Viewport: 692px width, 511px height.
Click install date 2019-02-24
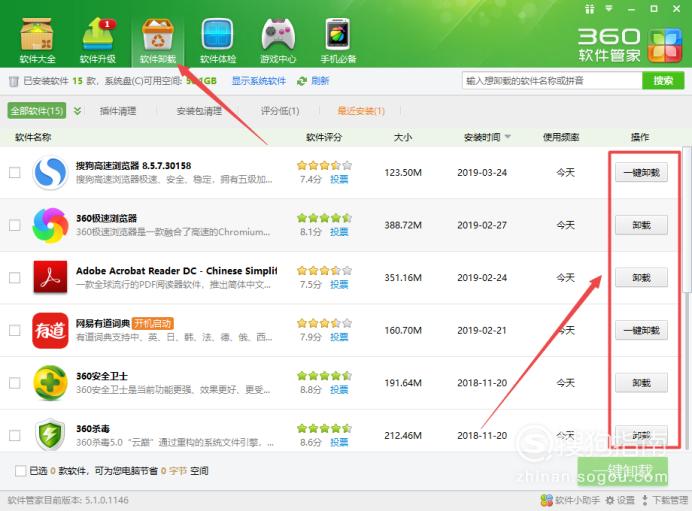[482, 278]
